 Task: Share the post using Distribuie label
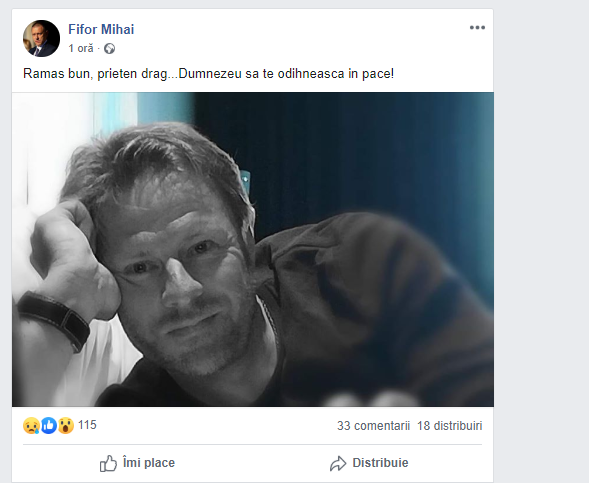(380, 463)
